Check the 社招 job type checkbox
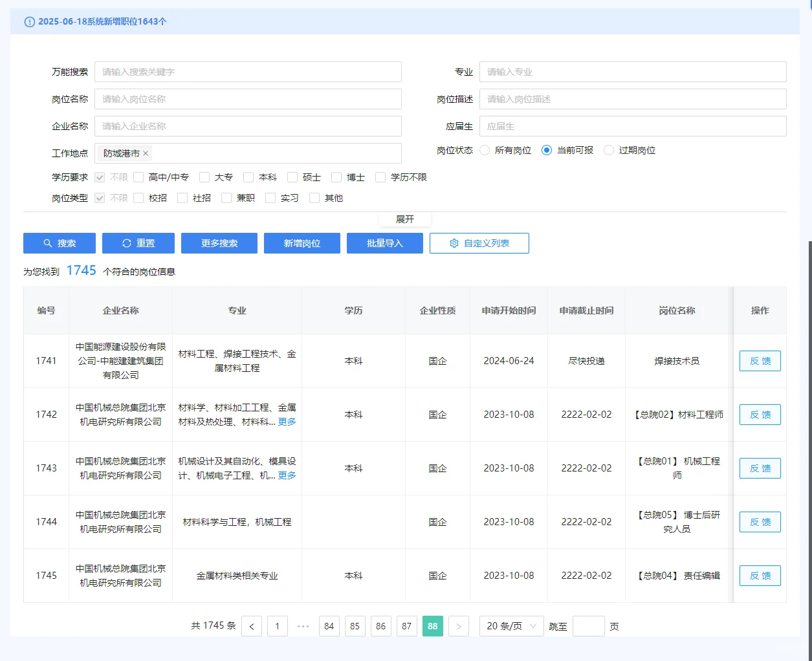The width and height of the screenshot is (812, 661). click(182, 198)
